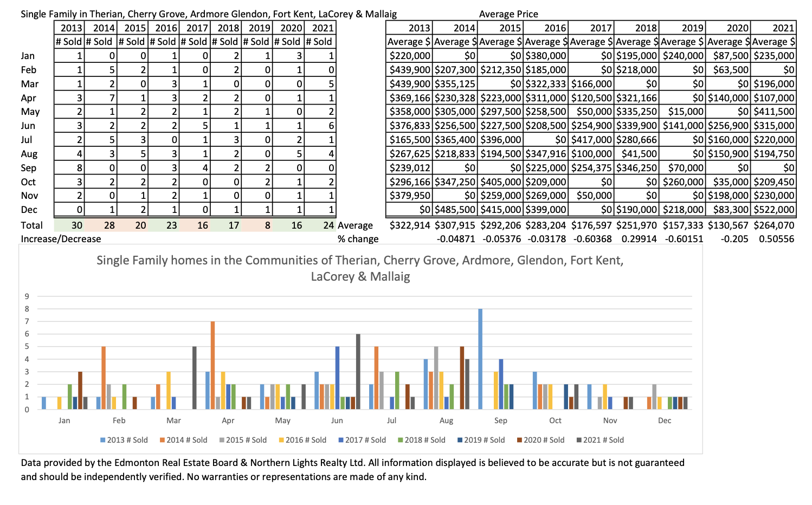Click the 'Aug' row label in the table
The height and width of the screenshot is (505, 812).
[29, 154]
